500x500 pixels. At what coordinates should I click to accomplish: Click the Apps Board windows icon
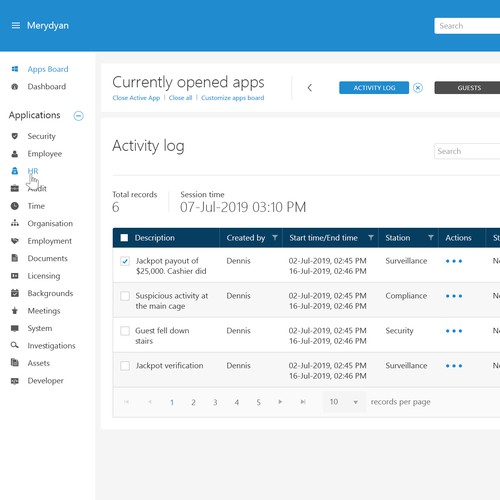point(15,69)
